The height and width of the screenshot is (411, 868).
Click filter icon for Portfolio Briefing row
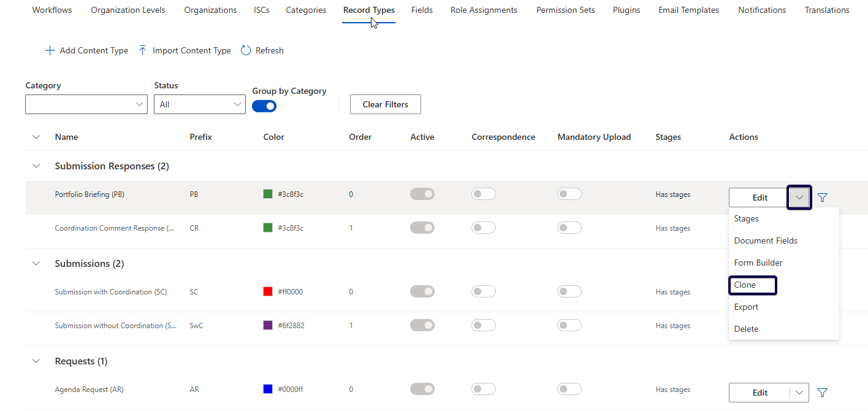pos(823,198)
